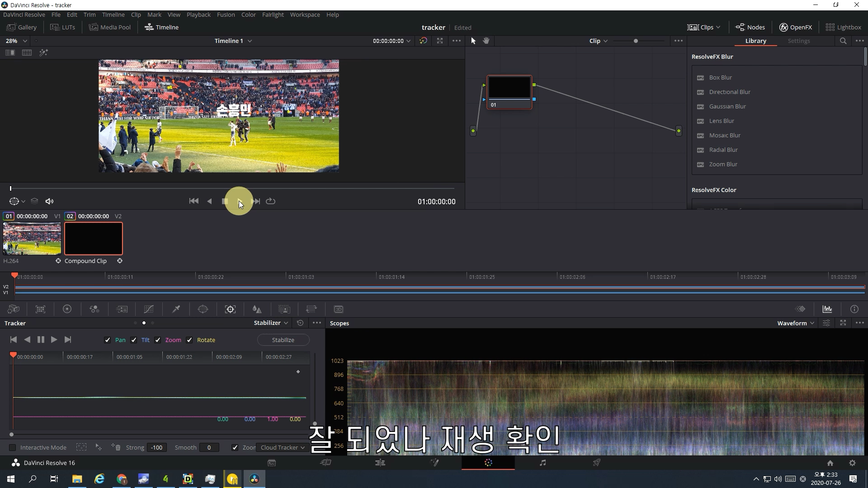Viewport: 868px width, 488px height.
Task: Adjust the node graph zoom slider
Action: click(636, 41)
